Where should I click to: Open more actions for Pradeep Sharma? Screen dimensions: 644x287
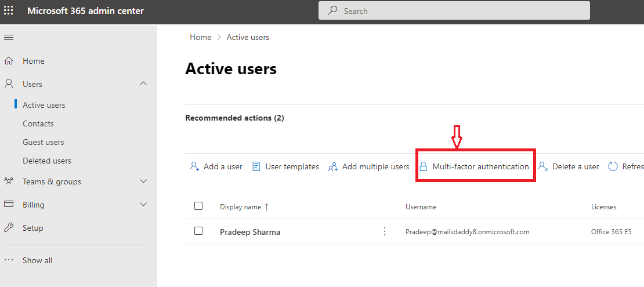tap(385, 231)
